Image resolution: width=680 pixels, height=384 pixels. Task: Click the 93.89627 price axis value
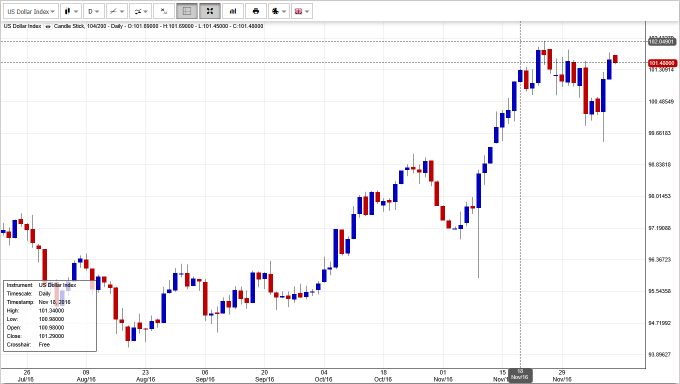661,354
